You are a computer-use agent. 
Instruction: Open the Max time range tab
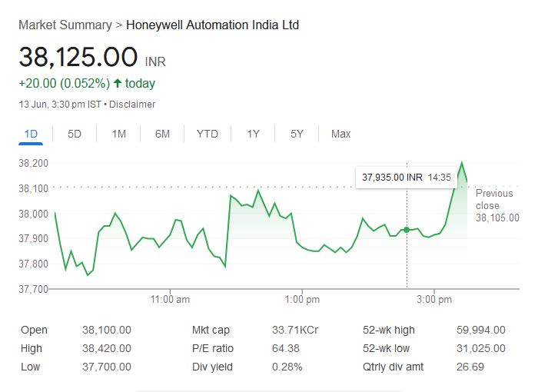click(x=340, y=134)
